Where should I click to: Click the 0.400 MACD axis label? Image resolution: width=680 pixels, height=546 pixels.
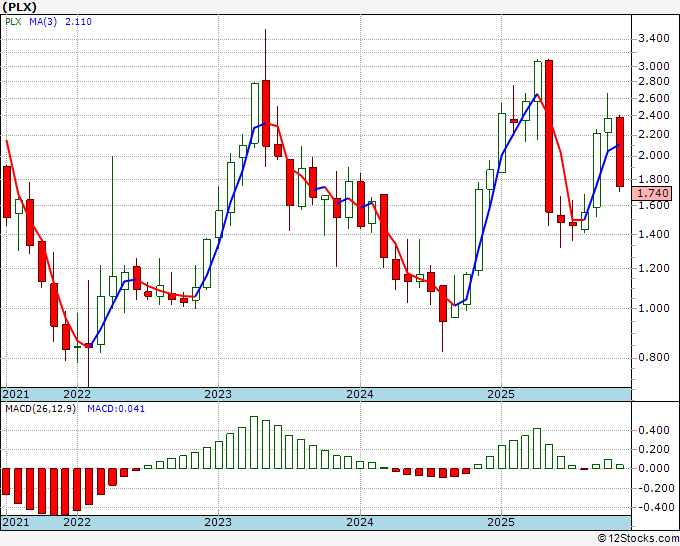click(654, 430)
